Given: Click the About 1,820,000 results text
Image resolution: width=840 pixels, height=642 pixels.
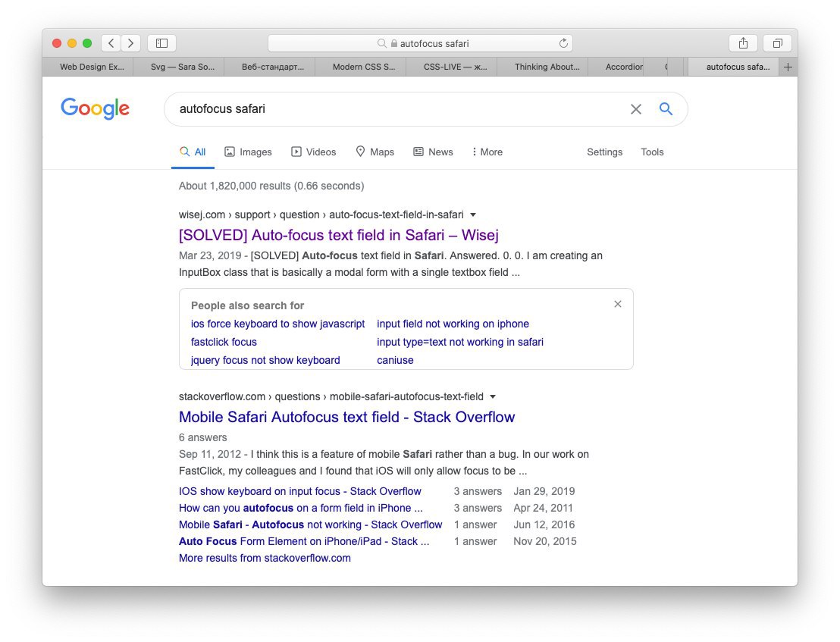Looking at the screenshot, I should (x=271, y=186).
